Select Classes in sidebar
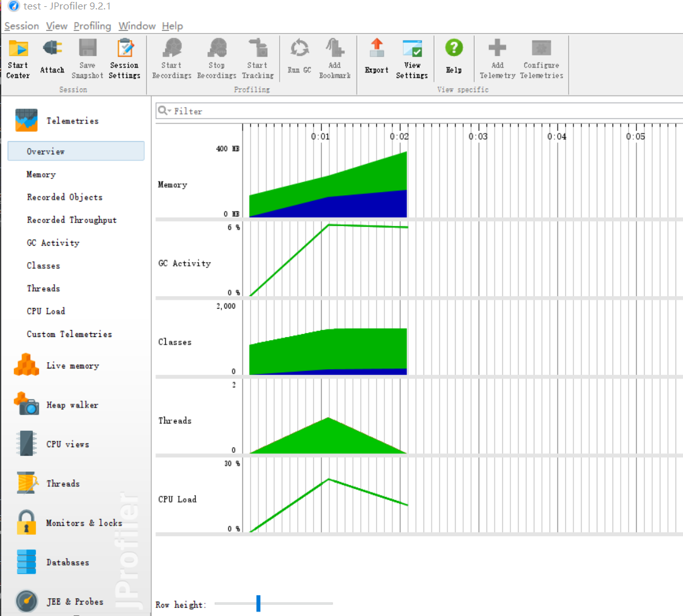 click(x=43, y=266)
